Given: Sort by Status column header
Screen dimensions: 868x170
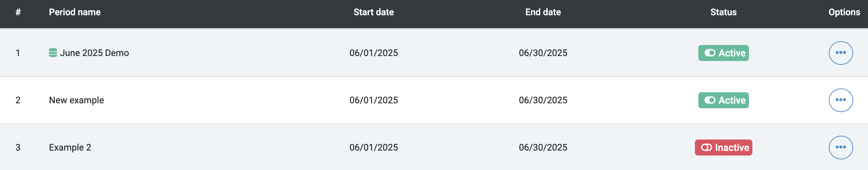Looking at the screenshot, I should pos(723,12).
